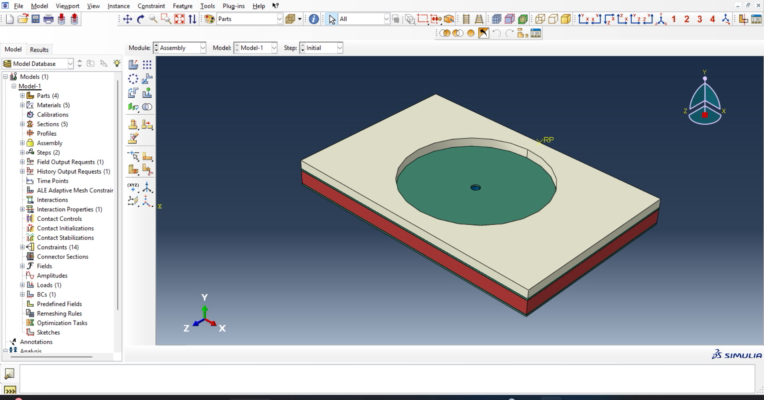
Task: Switch to the Model tab
Action: coord(13,49)
